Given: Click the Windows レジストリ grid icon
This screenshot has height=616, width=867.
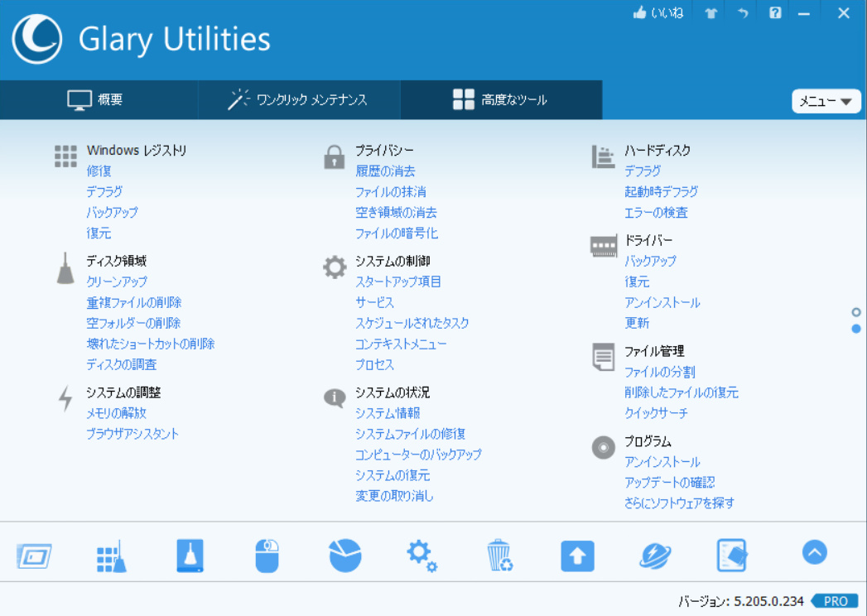Looking at the screenshot, I should [x=65, y=156].
